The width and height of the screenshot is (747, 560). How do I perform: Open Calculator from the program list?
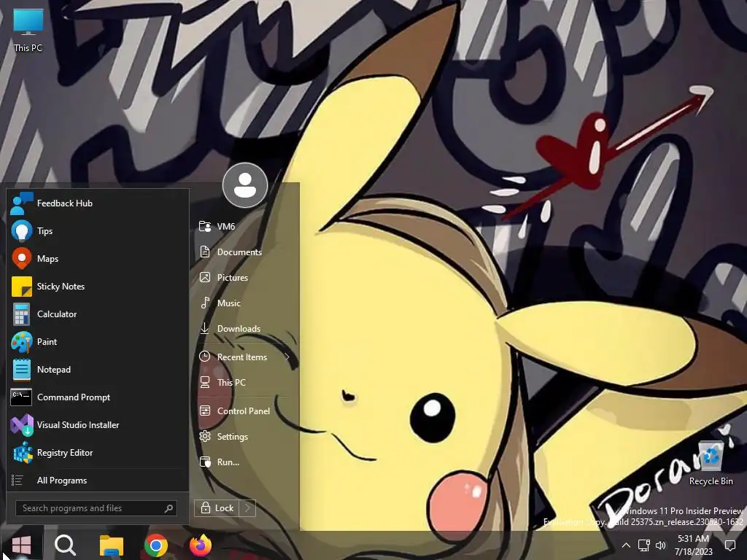click(x=97, y=314)
